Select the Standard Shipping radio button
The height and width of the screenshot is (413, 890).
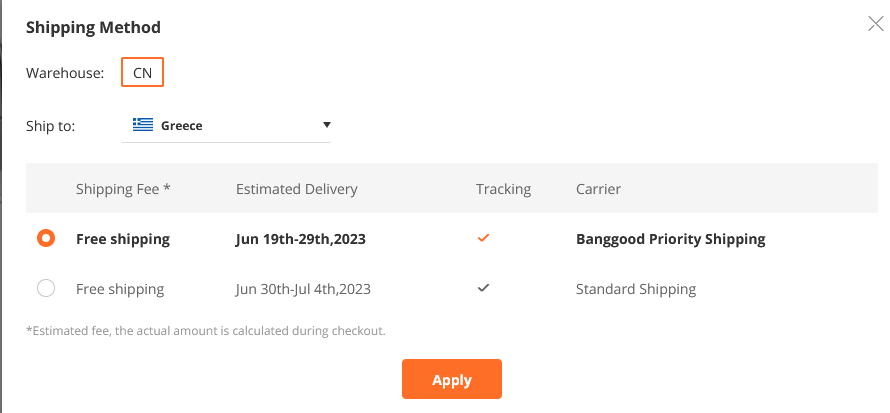[x=46, y=288]
